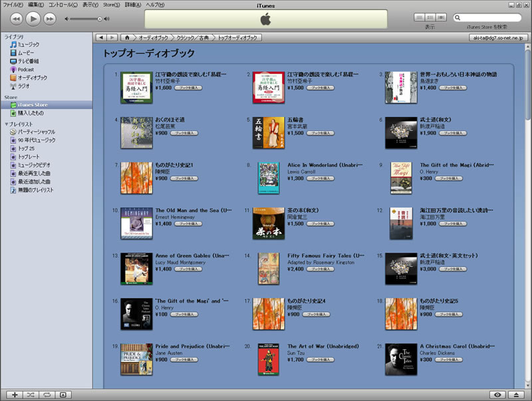Click the add playlist plus button
The width and height of the screenshot is (532, 401).
pyautogui.click(x=15, y=395)
